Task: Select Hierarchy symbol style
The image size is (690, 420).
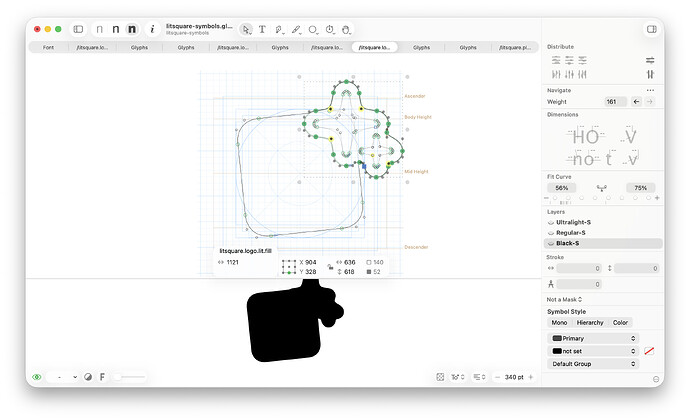Action: (x=590, y=323)
